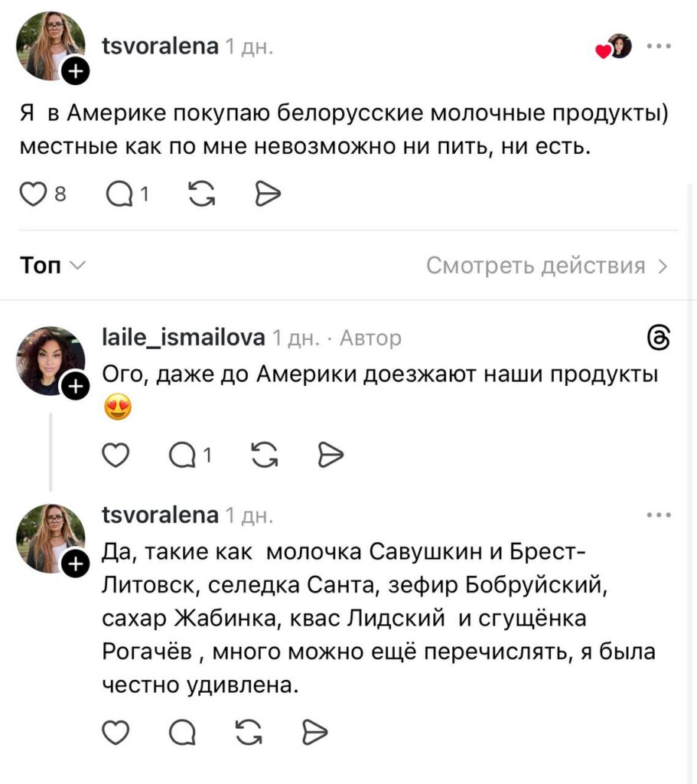Open tsvoralena username in top post
This screenshot has height=784, width=697.
coord(160,47)
